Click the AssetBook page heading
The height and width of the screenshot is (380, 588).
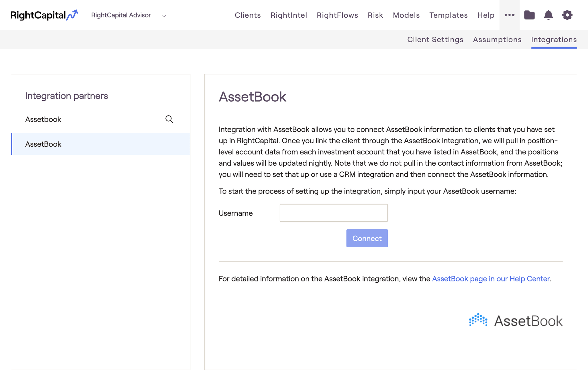pyautogui.click(x=252, y=97)
